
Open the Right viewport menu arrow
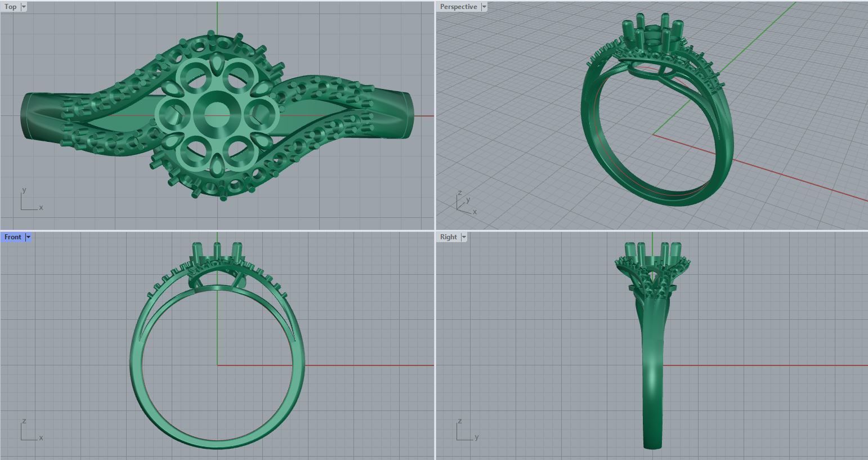pos(464,237)
